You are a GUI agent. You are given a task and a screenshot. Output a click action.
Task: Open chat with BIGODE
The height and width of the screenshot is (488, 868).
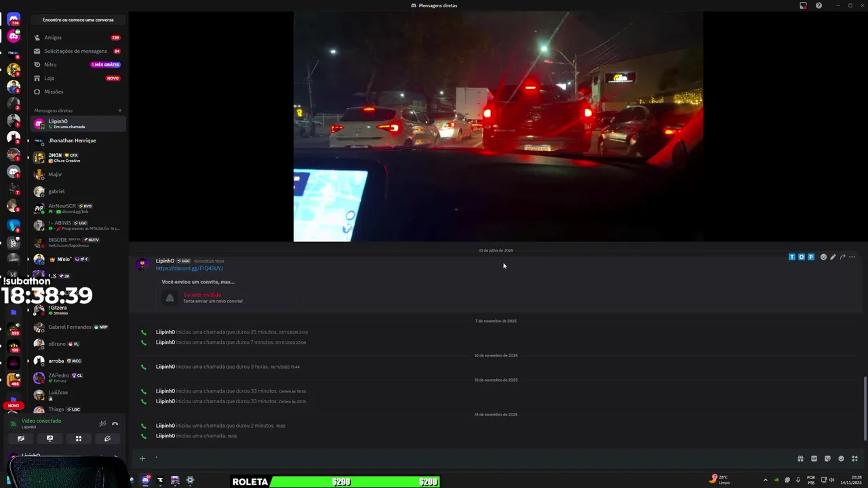tap(78, 242)
